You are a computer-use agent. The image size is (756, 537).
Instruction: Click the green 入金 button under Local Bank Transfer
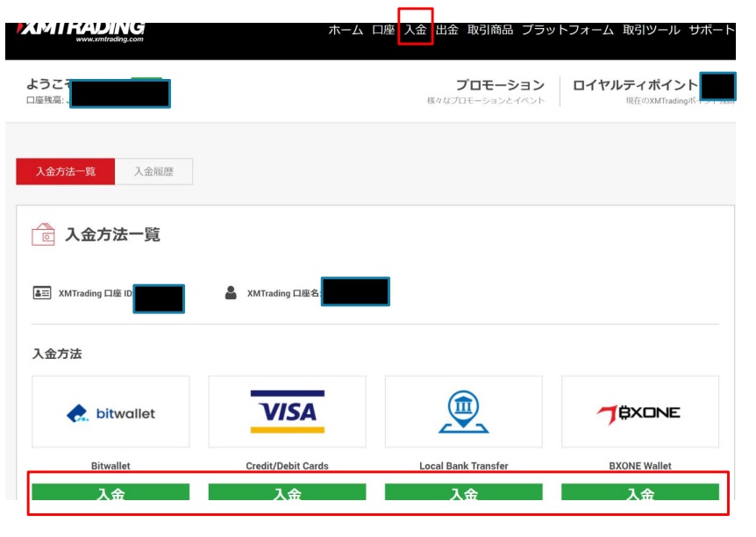coord(464,492)
